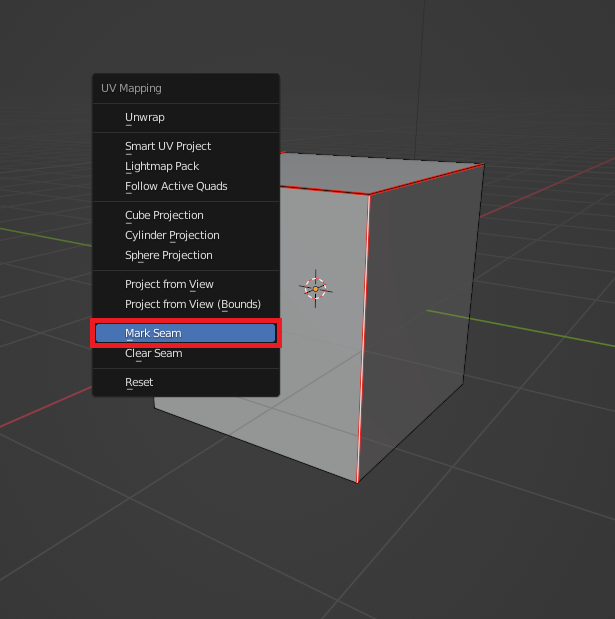
Task: Click the Unwrap menu option
Action: (x=145, y=117)
